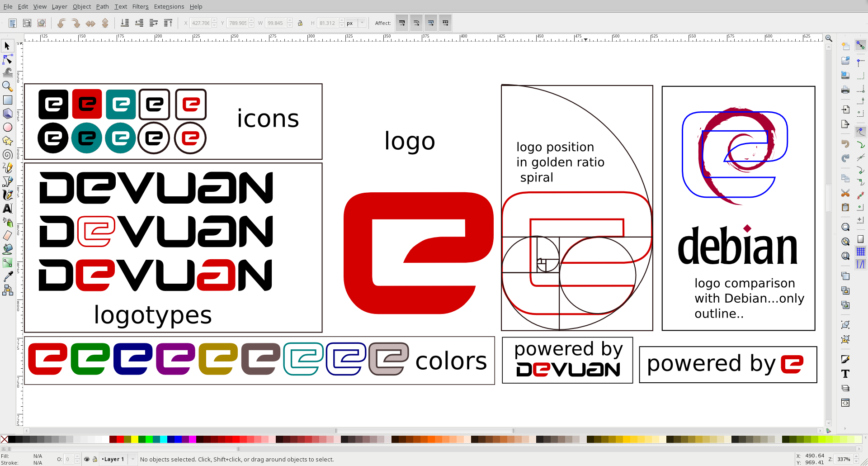The height and width of the screenshot is (466, 868).
Task: Open the Path menu
Action: (x=103, y=6)
